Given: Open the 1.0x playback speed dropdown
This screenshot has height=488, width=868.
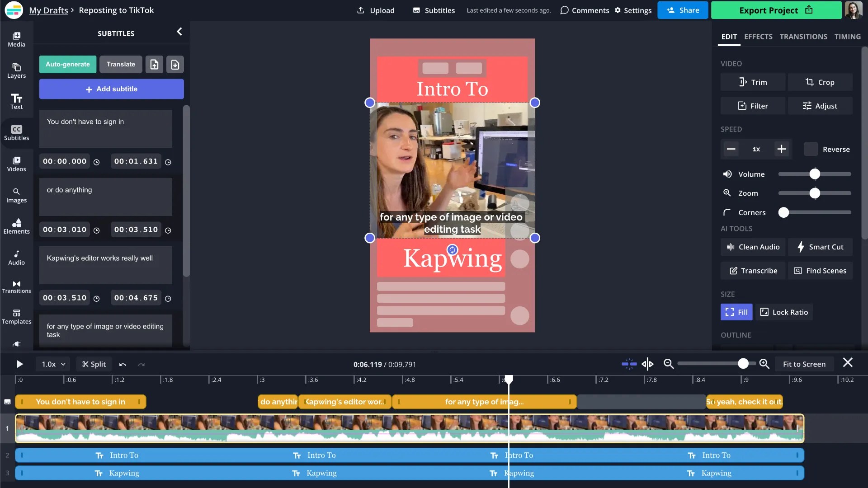Looking at the screenshot, I should click(x=53, y=364).
